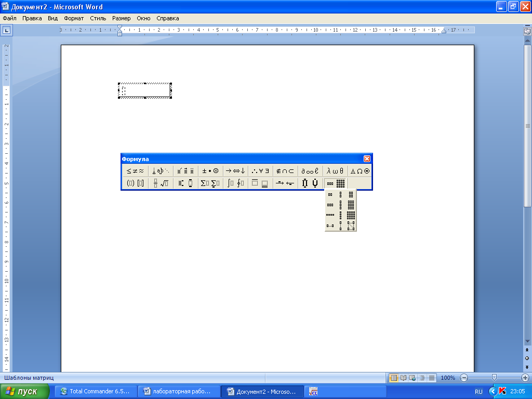
Task: Insert a four-element row vector template
Action: coord(330,215)
